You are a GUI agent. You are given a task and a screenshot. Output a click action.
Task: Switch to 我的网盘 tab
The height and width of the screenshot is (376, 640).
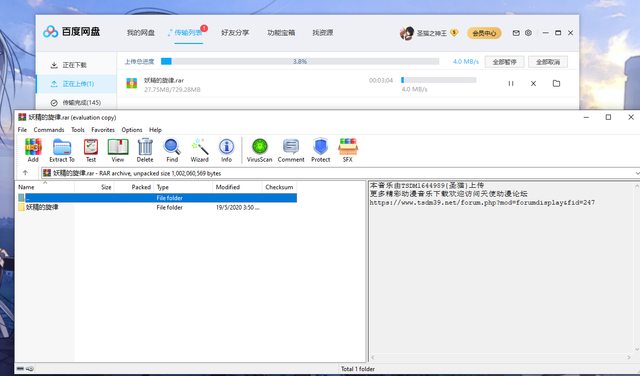pyautogui.click(x=140, y=33)
